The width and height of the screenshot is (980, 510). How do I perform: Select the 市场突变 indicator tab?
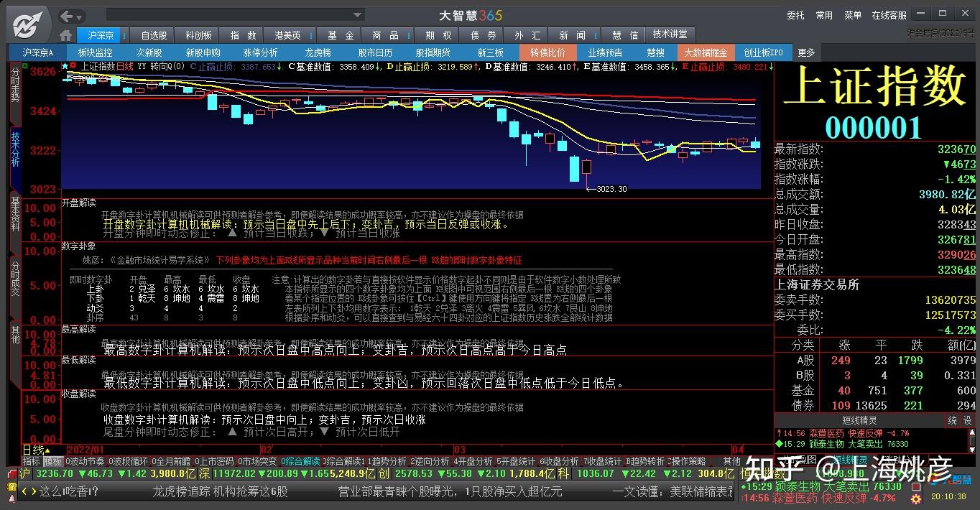point(257,461)
